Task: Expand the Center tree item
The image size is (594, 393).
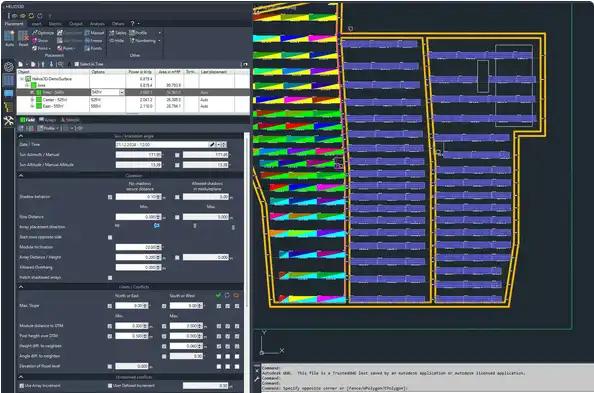Action: (33, 100)
